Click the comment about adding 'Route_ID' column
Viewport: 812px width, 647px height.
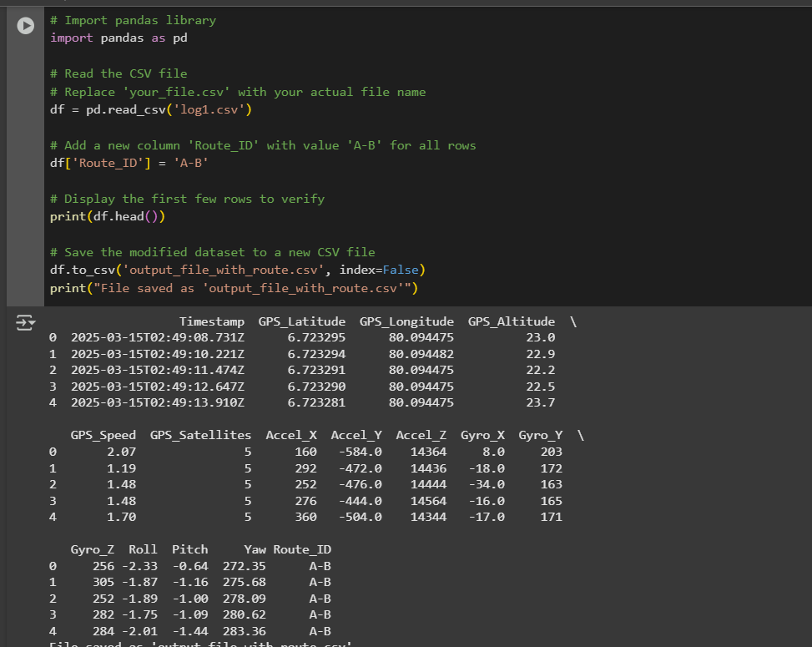(263, 145)
